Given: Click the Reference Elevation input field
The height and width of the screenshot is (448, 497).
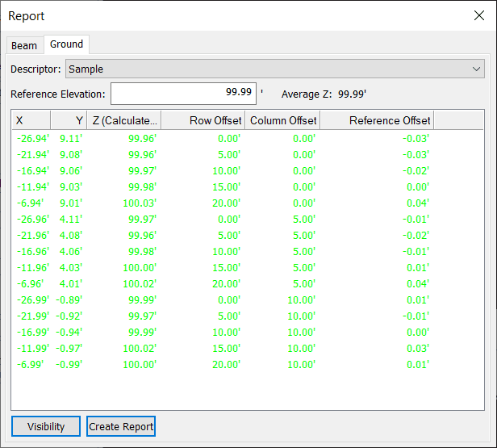Looking at the screenshot, I should [183, 94].
